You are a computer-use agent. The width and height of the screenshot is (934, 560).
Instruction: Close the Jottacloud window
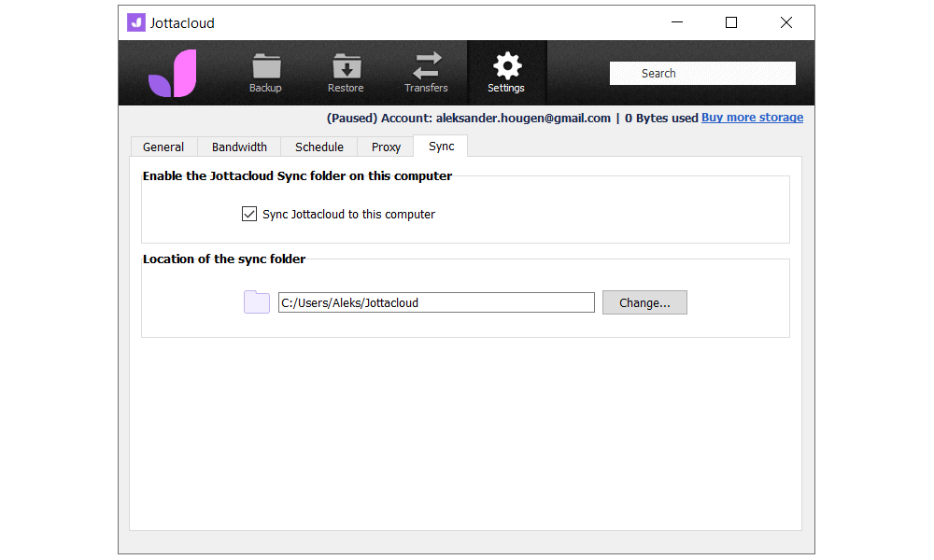(x=786, y=22)
